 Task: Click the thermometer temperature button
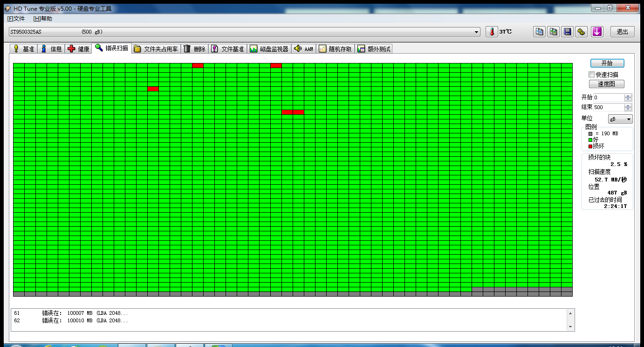[492, 32]
